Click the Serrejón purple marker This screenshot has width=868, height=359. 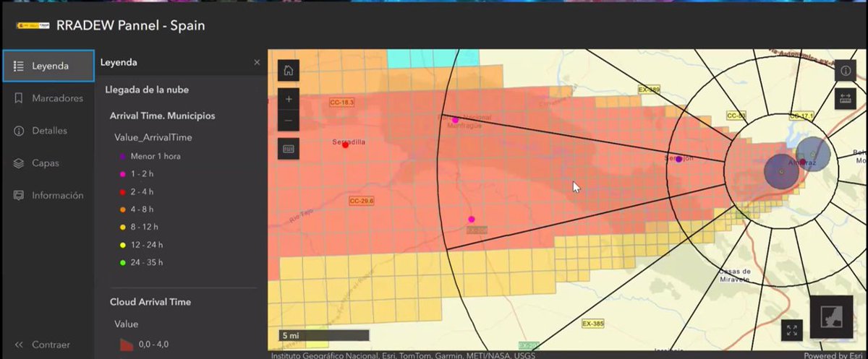678,159
